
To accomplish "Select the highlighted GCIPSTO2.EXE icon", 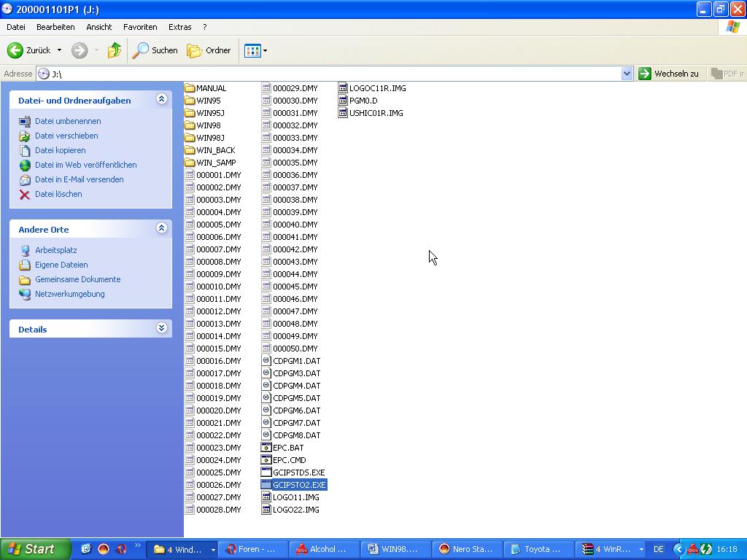I will click(266, 484).
